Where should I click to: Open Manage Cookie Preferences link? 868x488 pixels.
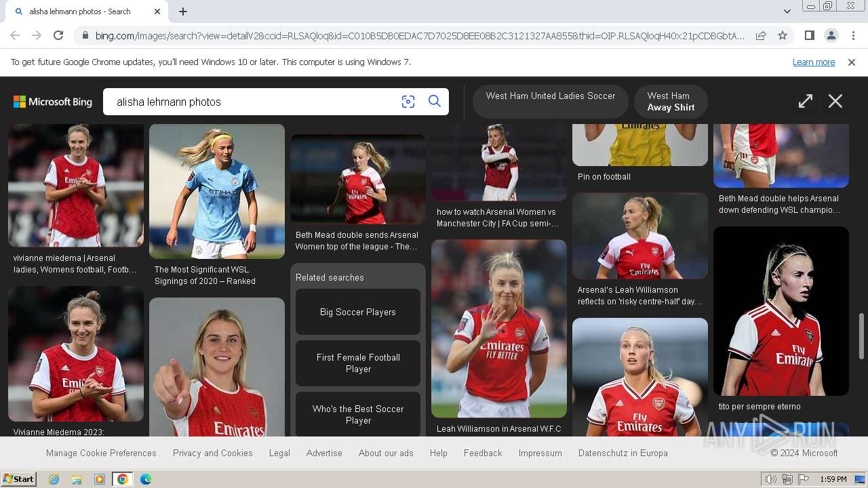coord(101,453)
